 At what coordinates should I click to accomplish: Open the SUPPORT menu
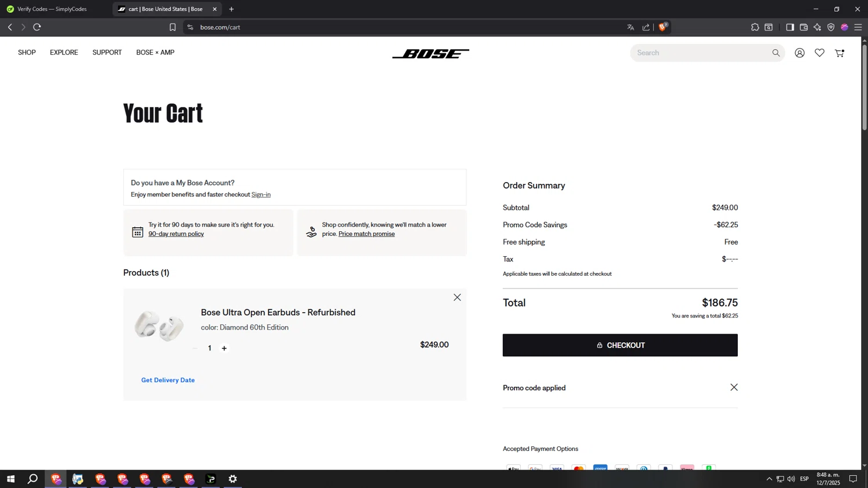pos(106,53)
